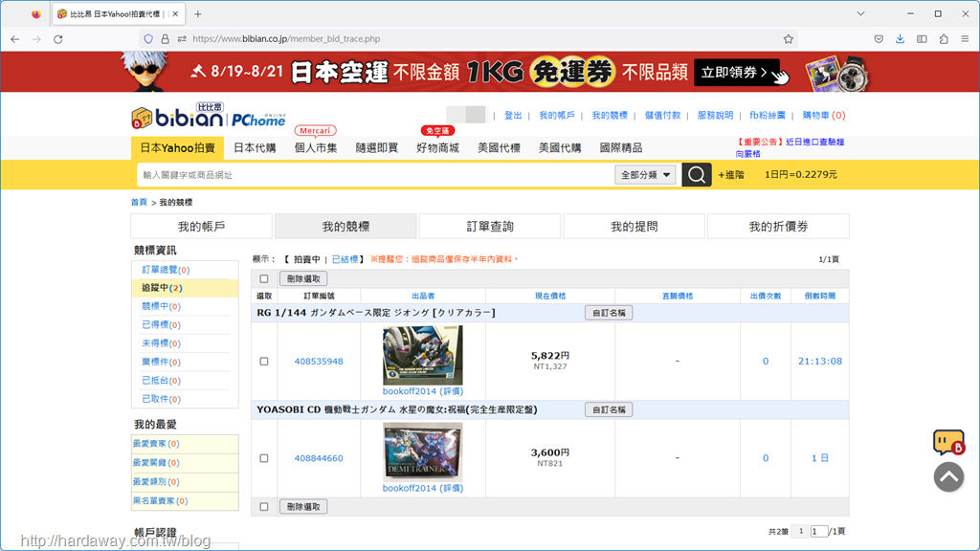This screenshot has height=551, width=980.
Task: Open the 全部分類 category dropdown
Action: (645, 175)
